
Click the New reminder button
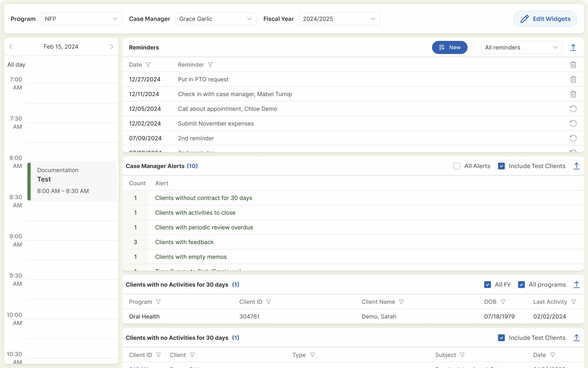coord(449,47)
